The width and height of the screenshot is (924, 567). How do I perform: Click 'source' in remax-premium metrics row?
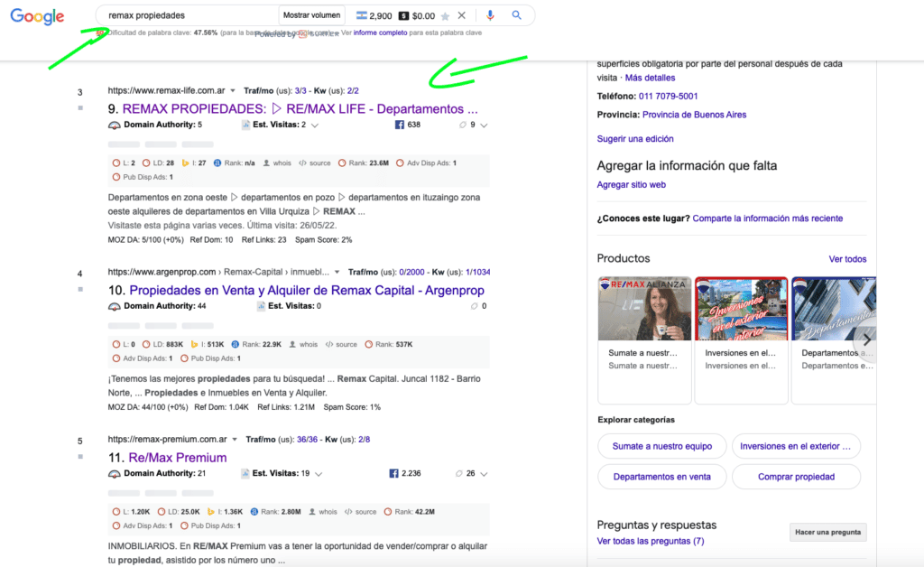pos(361,512)
